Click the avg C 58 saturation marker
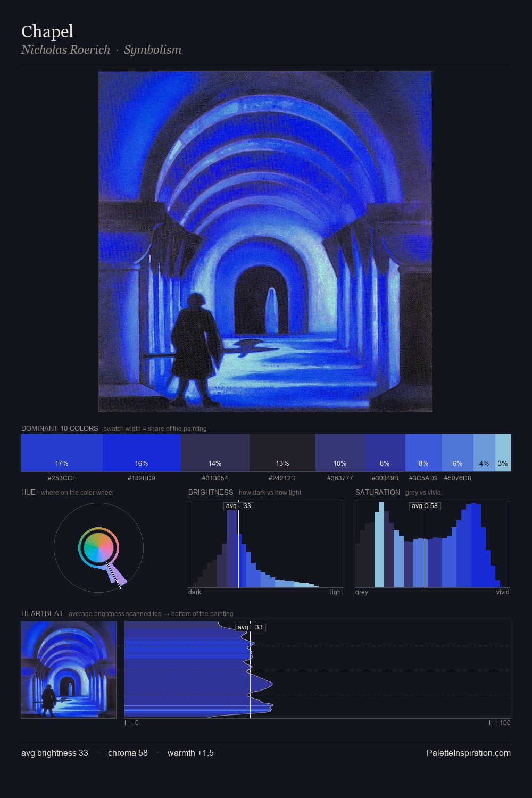The image size is (532, 798). (425, 506)
